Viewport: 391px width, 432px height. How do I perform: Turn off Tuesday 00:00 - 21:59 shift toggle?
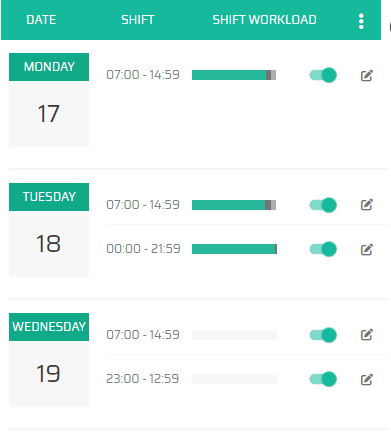323,249
